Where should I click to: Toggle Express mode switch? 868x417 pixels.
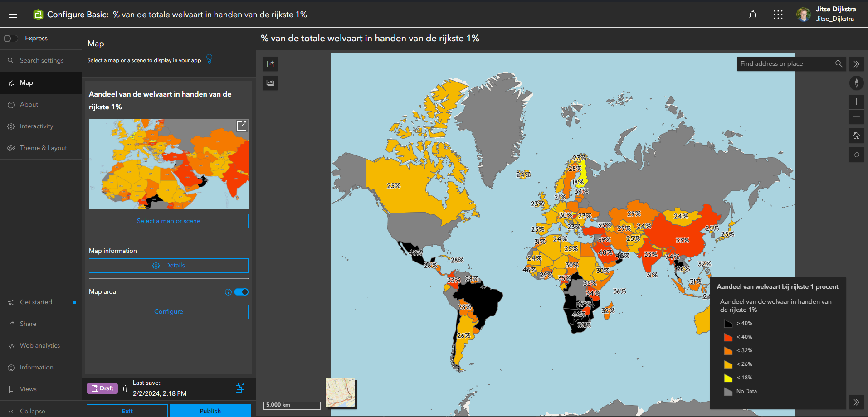11,39
